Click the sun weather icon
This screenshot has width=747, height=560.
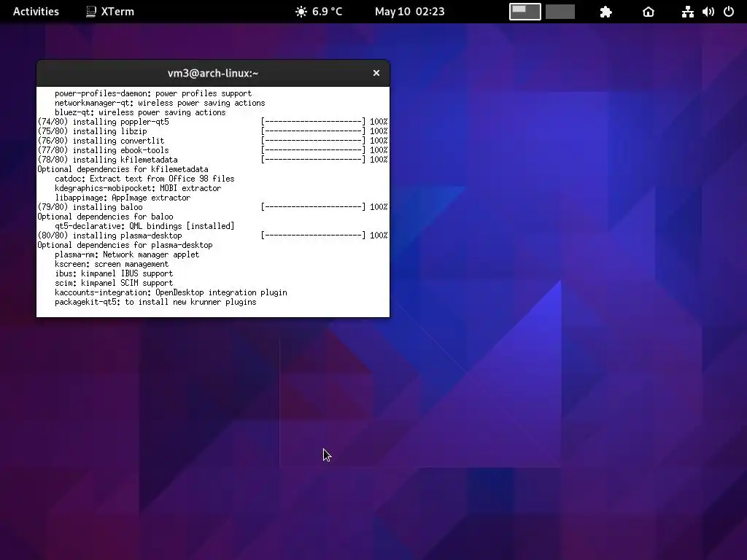[301, 12]
